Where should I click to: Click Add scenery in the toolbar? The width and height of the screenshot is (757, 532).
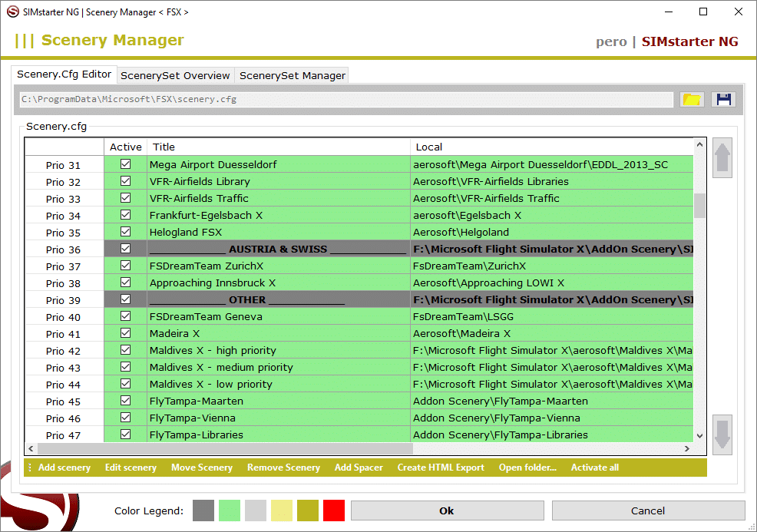click(64, 468)
